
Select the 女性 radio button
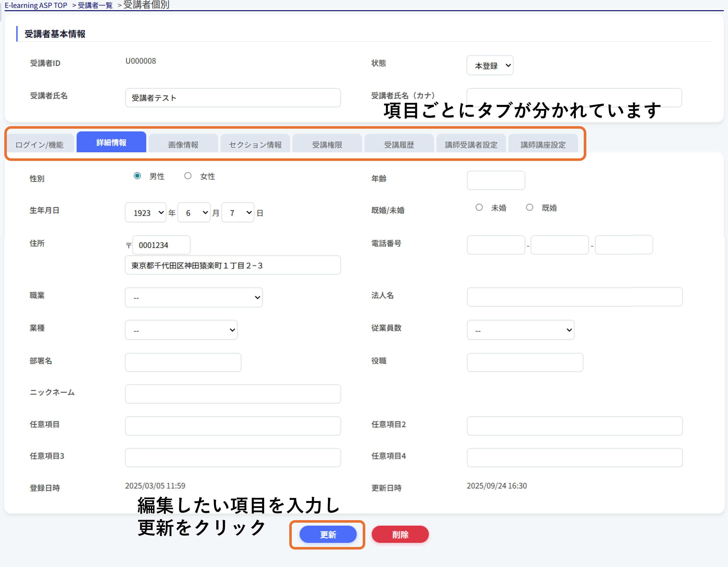pos(188,176)
